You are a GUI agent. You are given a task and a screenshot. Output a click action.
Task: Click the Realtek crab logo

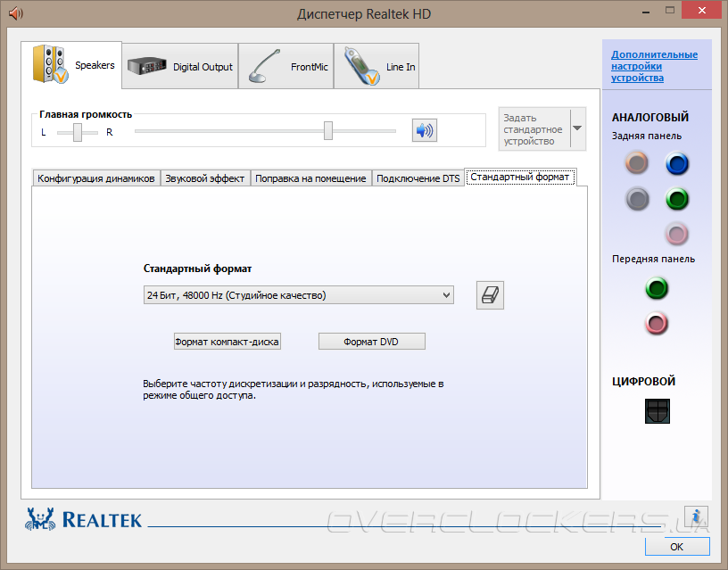click(40, 519)
